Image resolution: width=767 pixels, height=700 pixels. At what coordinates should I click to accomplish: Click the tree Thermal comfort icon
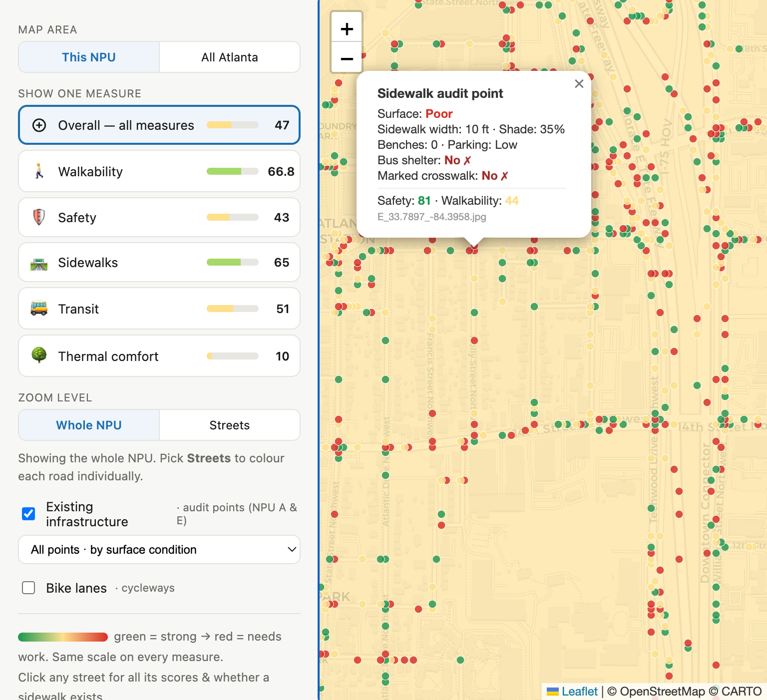tap(39, 355)
